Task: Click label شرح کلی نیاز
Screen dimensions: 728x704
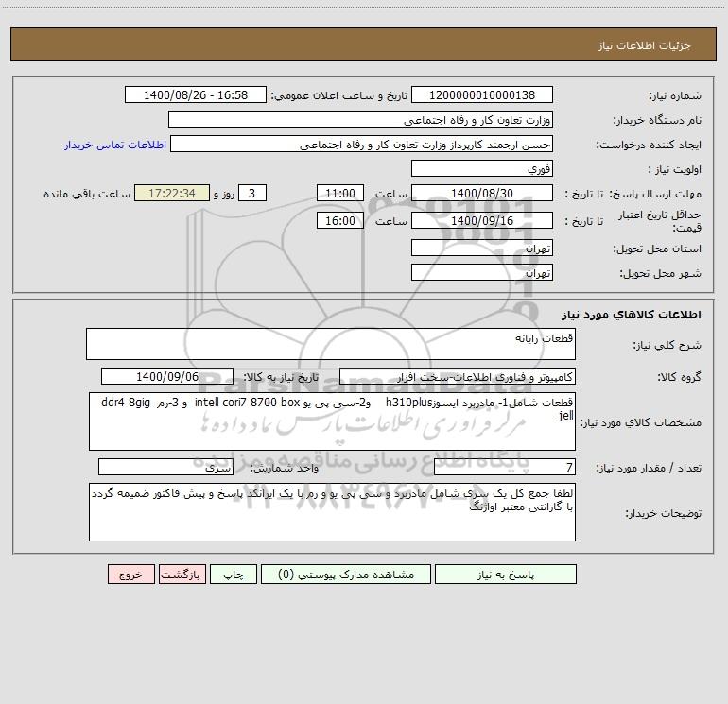Action: 667,345
